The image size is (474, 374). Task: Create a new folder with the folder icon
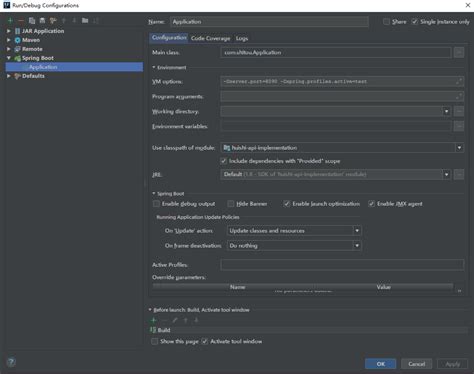[85, 21]
